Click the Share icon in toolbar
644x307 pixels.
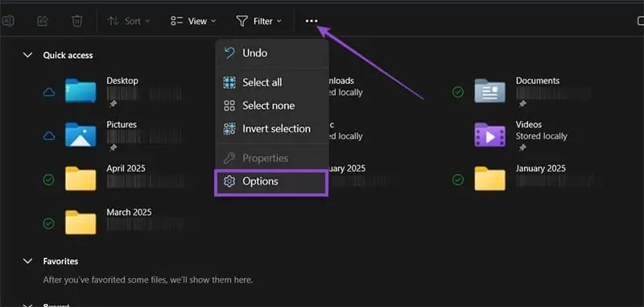pos(43,21)
